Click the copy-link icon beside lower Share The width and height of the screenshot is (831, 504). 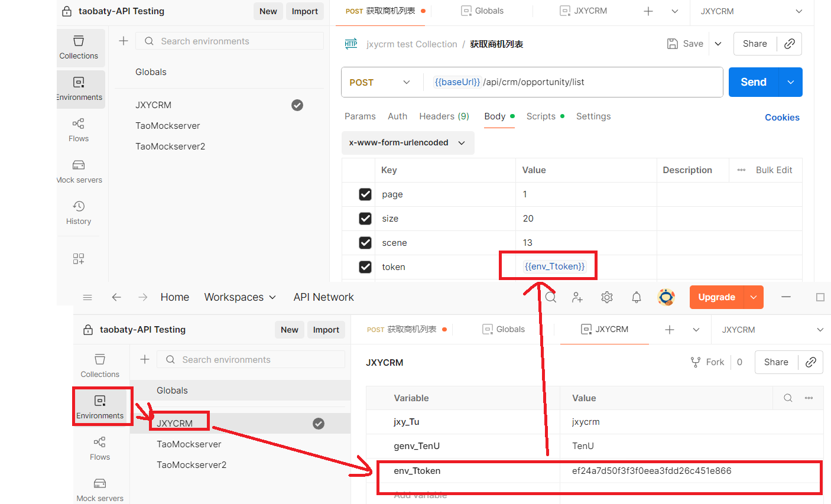[810, 362]
